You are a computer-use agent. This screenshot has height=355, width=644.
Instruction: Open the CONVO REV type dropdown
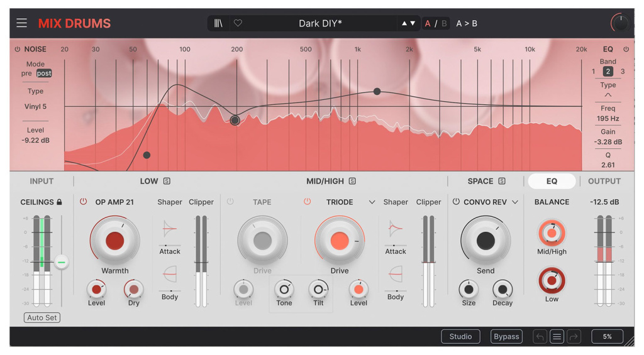pyautogui.click(x=514, y=202)
